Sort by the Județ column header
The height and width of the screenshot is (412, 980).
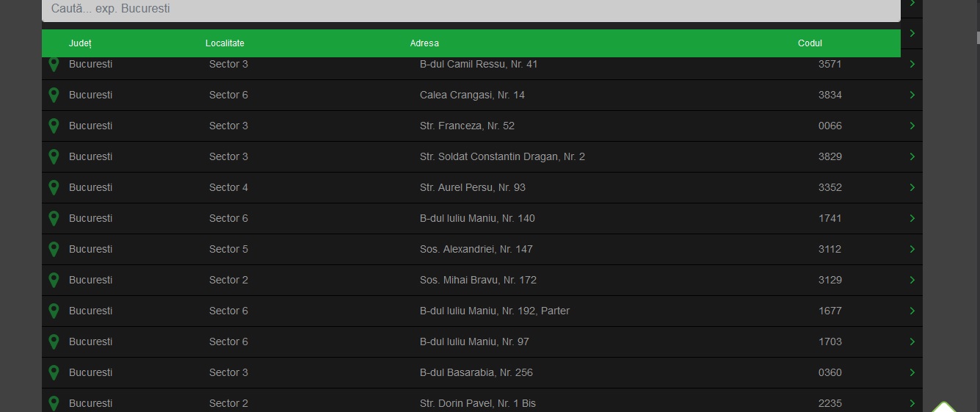(80, 43)
